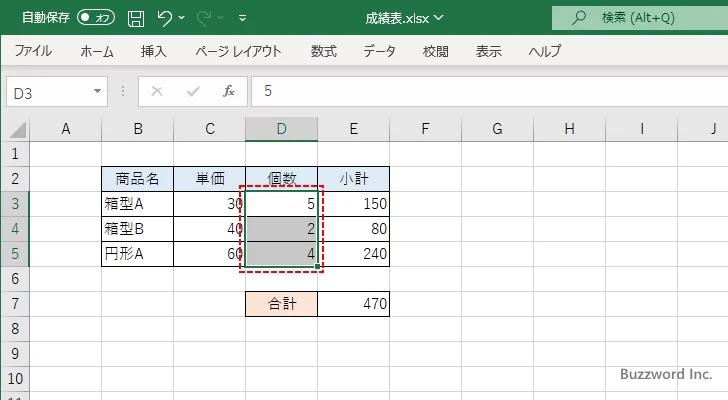Select row 5 header
This screenshot has height=400, width=728.
(x=15, y=254)
